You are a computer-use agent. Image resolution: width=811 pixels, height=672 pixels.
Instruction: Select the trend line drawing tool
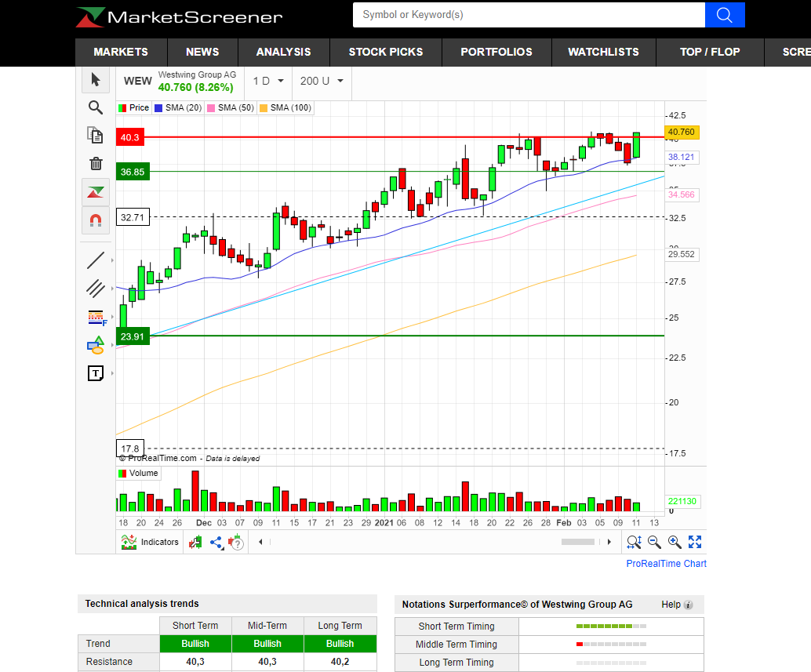tap(96, 260)
